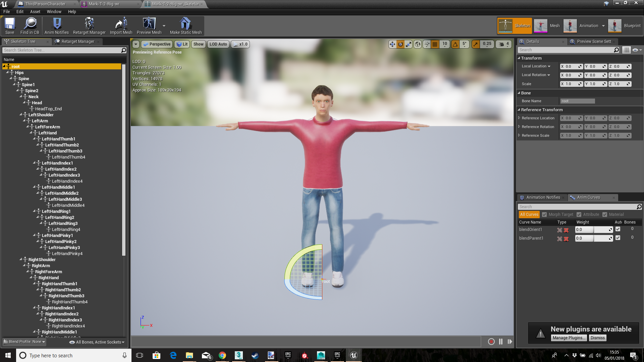Switch to the Anim Curves tab
Image resolution: width=644 pixels, height=362 pixels.
[588, 197]
